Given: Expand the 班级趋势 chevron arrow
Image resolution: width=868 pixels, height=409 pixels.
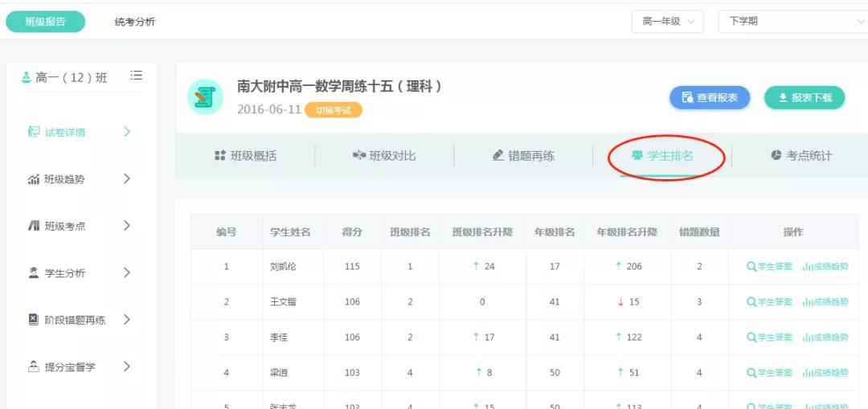Looking at the screenshot, I should click(x=126, y=179).
